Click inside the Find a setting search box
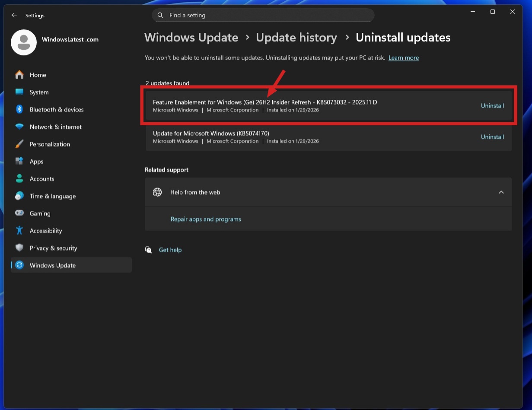 (263, 15)
